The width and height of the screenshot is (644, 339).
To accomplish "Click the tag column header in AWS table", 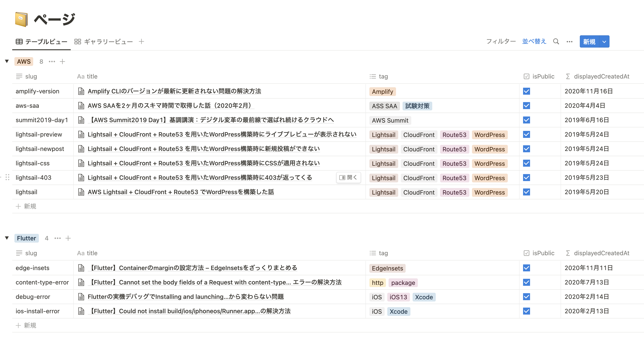I will [379, 76].
